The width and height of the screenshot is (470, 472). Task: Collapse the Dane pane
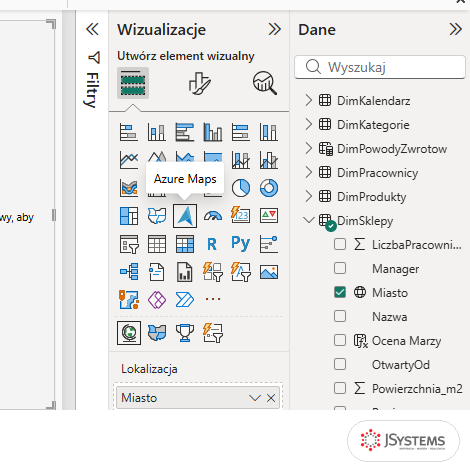(455, 29)
